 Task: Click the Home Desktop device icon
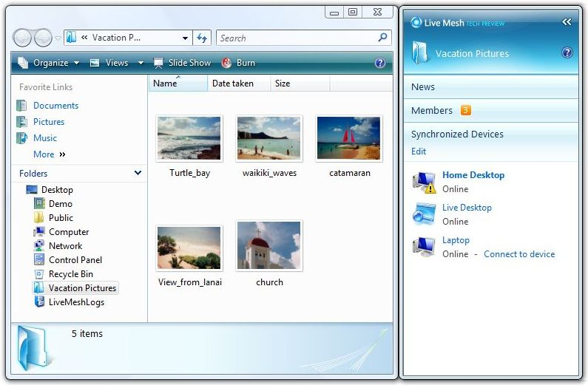tap(425, 182)
